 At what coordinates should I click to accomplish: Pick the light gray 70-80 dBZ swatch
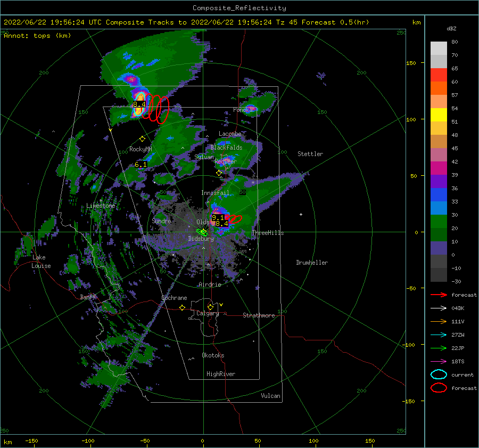tap(439, 48)
